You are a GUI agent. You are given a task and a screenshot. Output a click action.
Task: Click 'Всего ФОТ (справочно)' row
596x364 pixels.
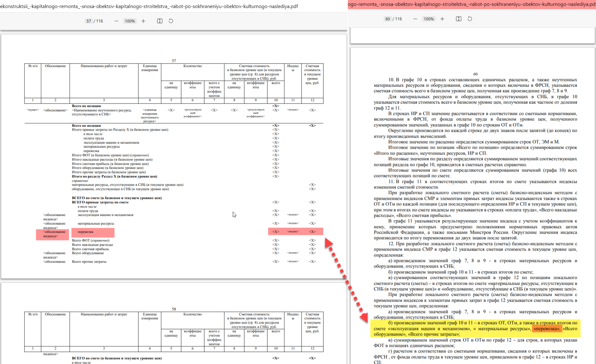(90, 240)
